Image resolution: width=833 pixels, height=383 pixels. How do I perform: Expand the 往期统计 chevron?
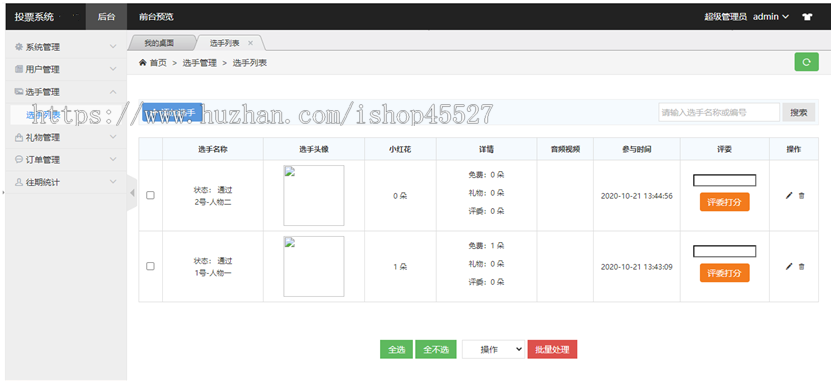pos(113,182)
